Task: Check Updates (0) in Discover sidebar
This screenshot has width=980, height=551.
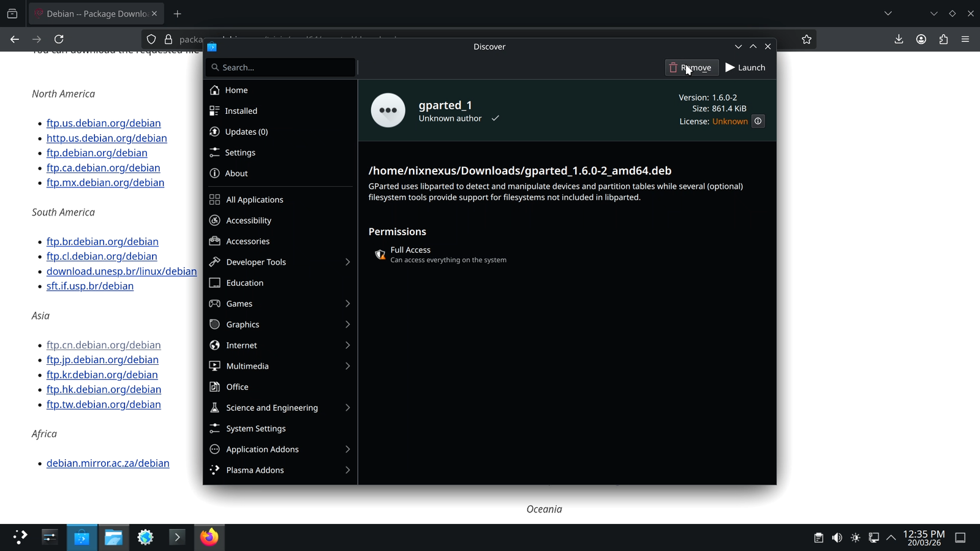Action: coord(280,132)
